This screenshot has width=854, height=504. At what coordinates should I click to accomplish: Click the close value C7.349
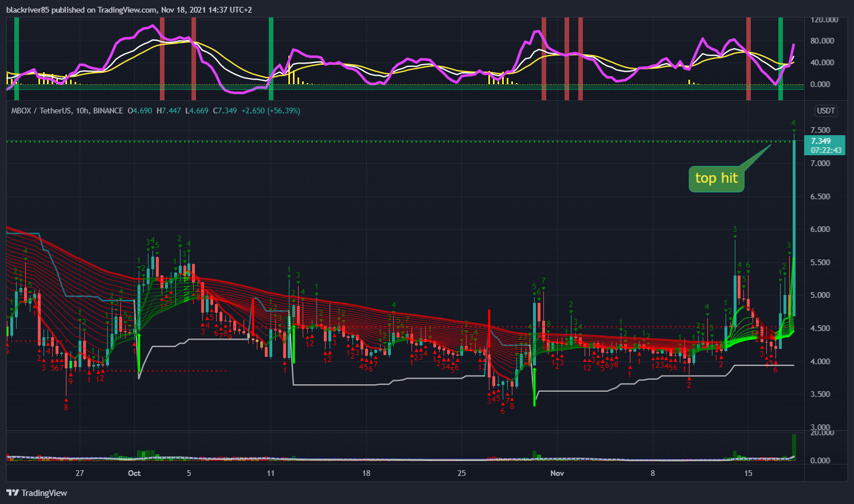[225, 111]
